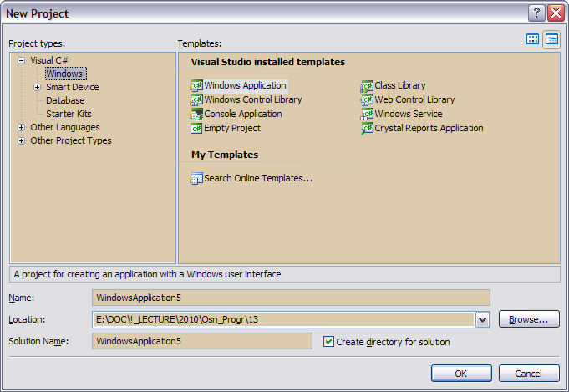This screenshot has height=392, width=569.
Task: Click the Class Library label
Action: 400,85
